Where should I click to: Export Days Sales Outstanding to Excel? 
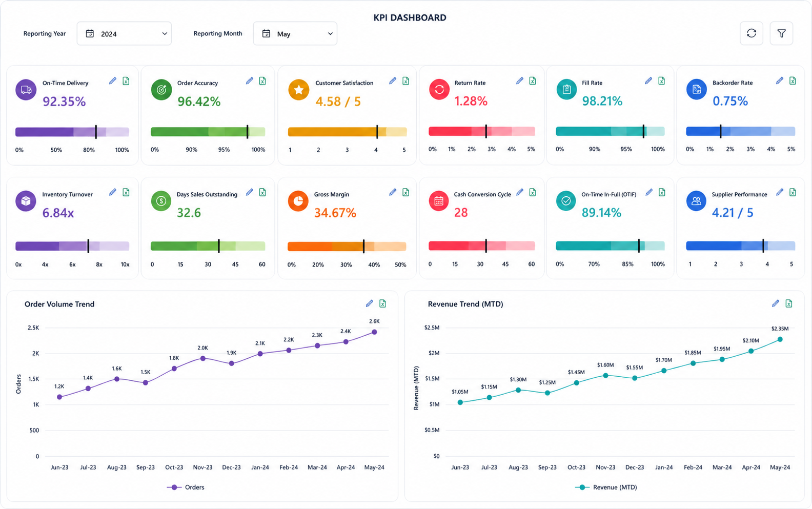[262, 192]
